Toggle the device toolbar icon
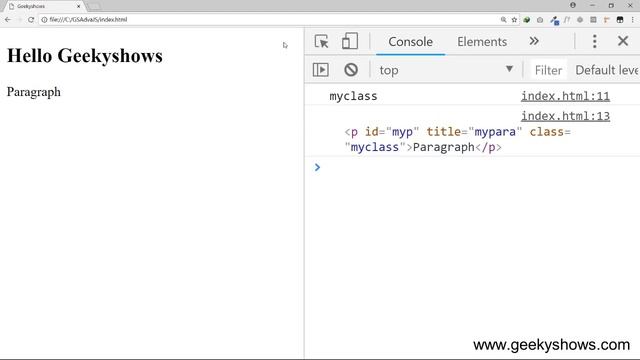640x360 pixels. pos(349,41)
